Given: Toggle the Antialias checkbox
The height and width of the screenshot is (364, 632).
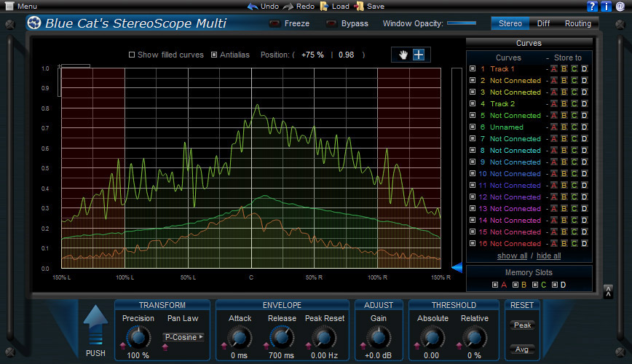Looking at the screenshot, I should pos(214,55).
